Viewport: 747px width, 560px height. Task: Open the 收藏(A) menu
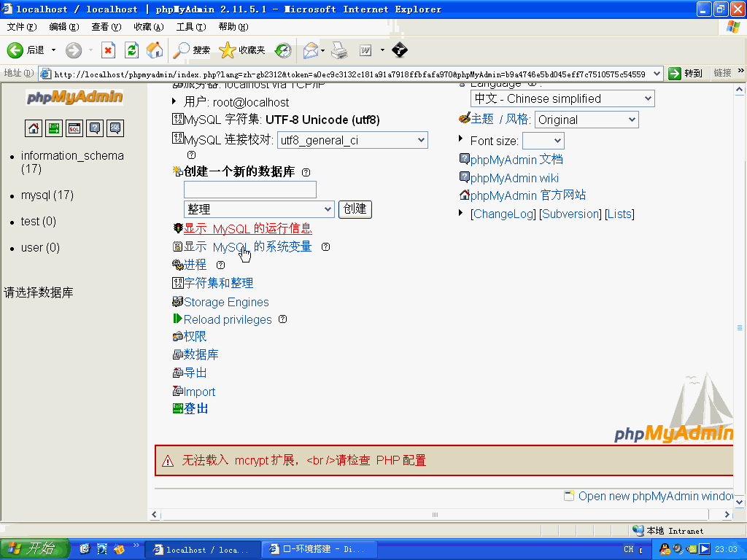click(149, 27)
